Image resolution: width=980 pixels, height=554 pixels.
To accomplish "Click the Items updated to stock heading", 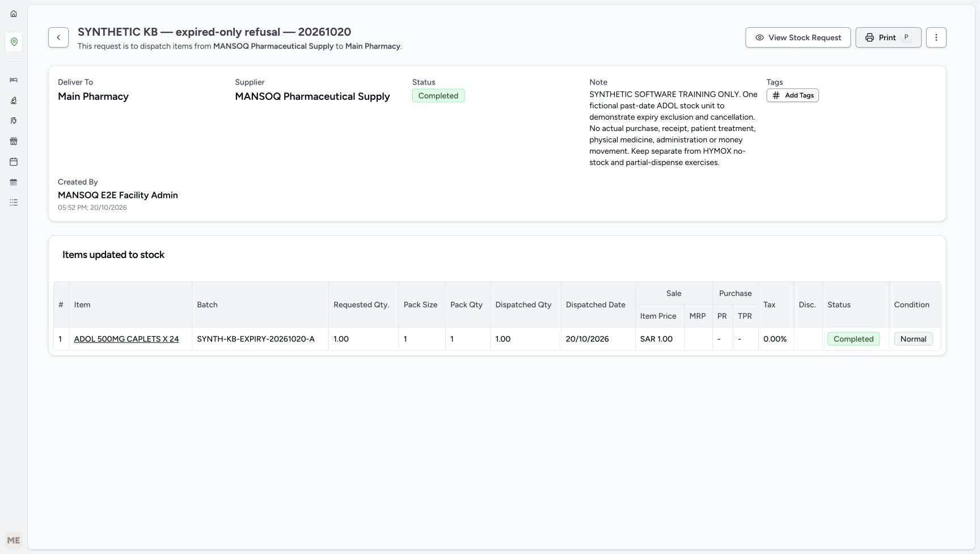I will point(113,255).
